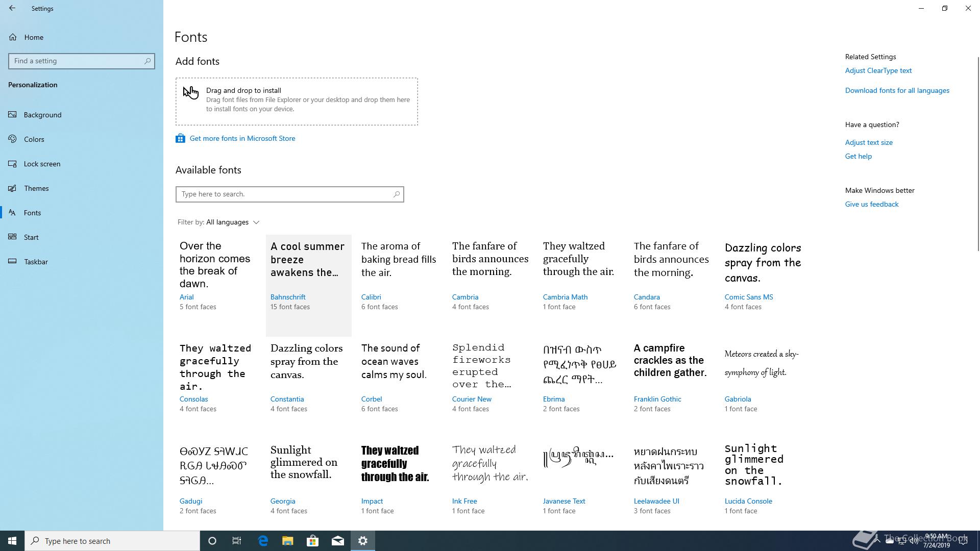Open Microsoft Store from the taskbar
This screenshot has width=980, height=551.
tap(312, 541)
